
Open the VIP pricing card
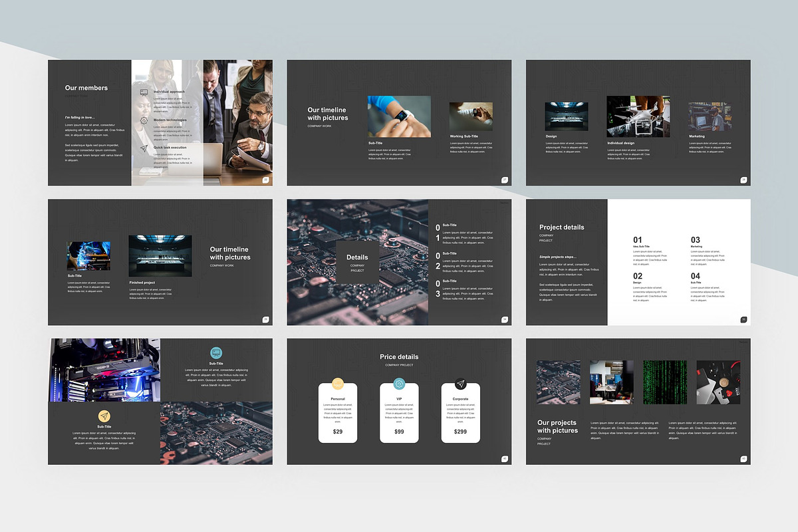[x=399, y=413]
